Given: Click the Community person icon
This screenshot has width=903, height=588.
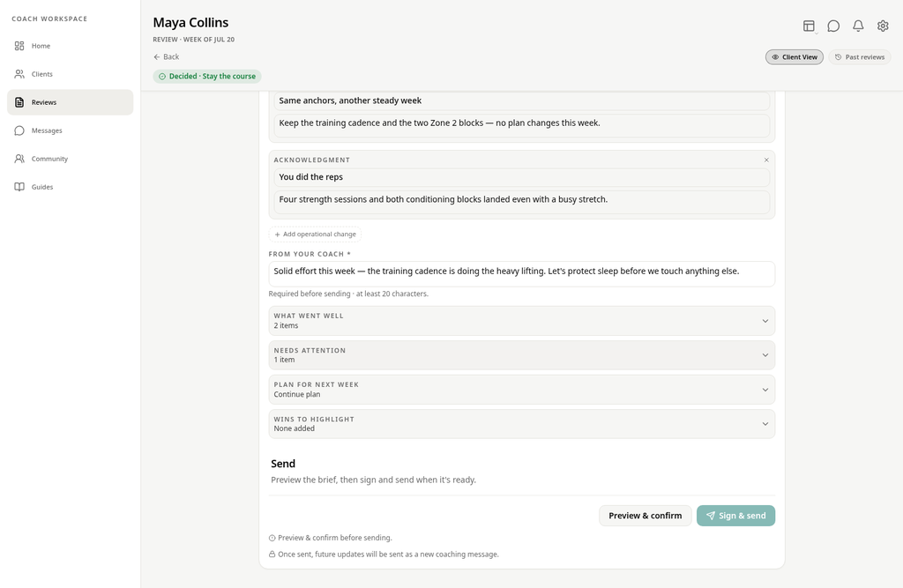Looking at the screenshot, I should pyautogui.click(x=19, y=159).
